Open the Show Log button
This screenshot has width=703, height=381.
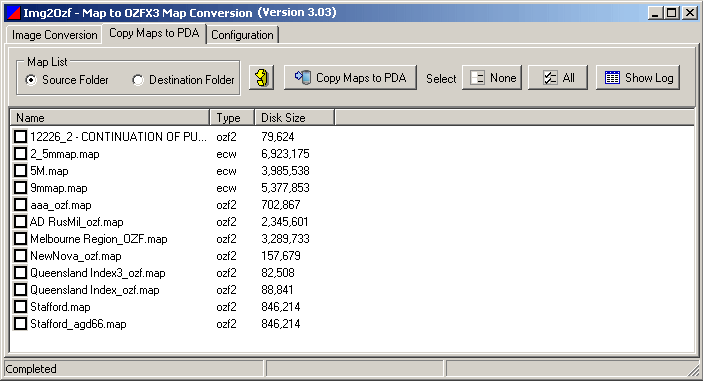coord(638,78)
